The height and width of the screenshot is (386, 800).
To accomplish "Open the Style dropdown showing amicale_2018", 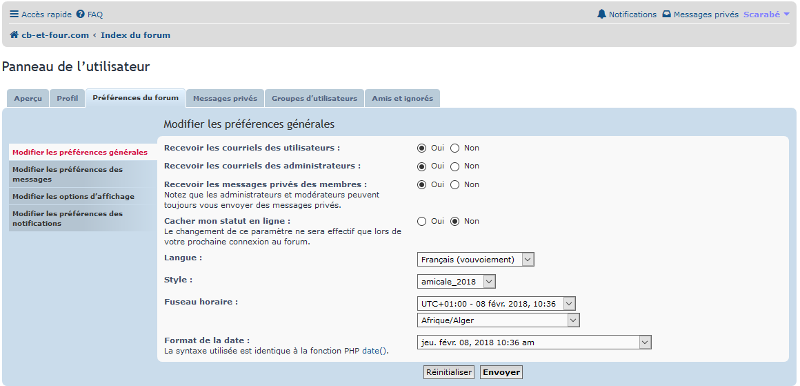I will pos(456,281).
